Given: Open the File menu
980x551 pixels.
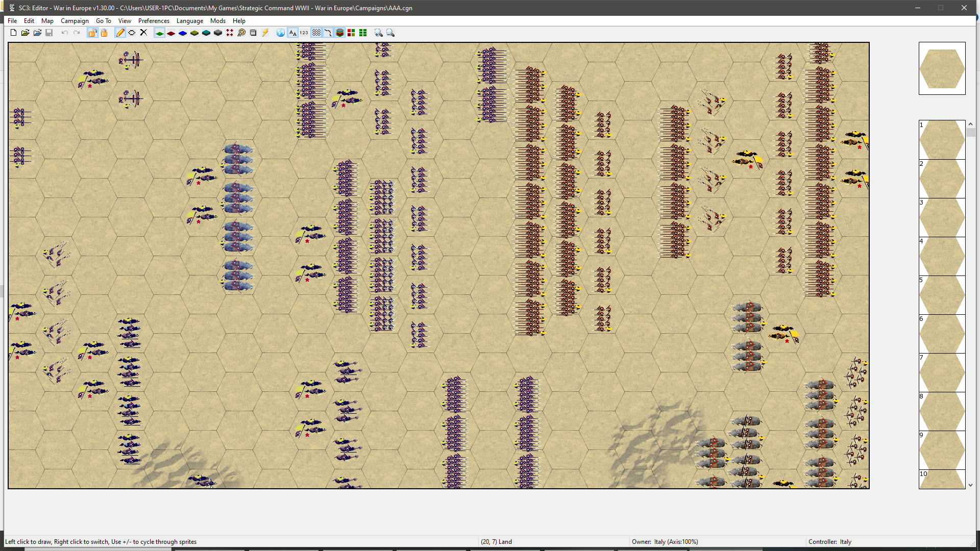Looking at the screenshot, I should [x=12, y=21].
